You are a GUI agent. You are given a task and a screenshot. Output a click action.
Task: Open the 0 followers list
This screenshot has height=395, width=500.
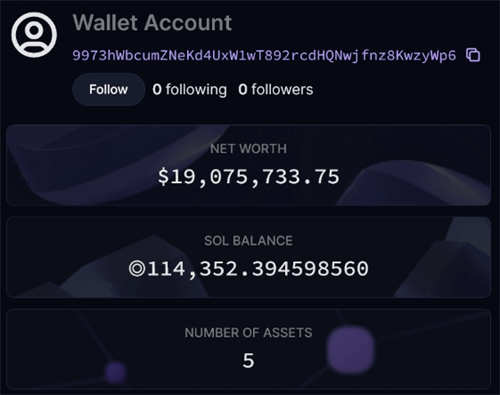click(276, 89)
